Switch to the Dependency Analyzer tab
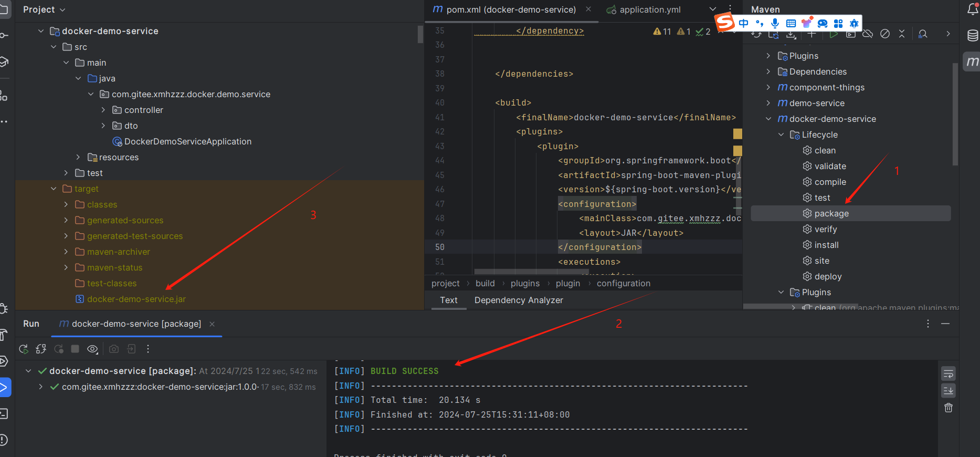This screenshot has width=980, height=457. coord(519,300)
